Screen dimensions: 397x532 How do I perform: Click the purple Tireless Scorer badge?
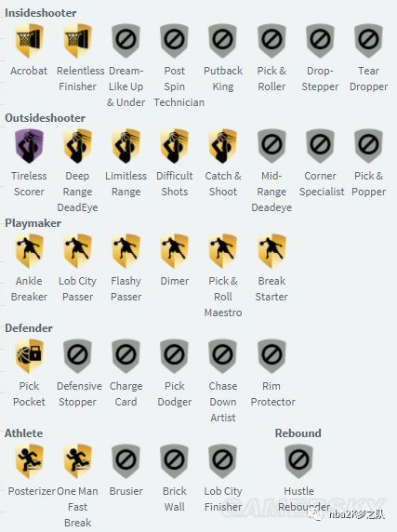(29, 146)
